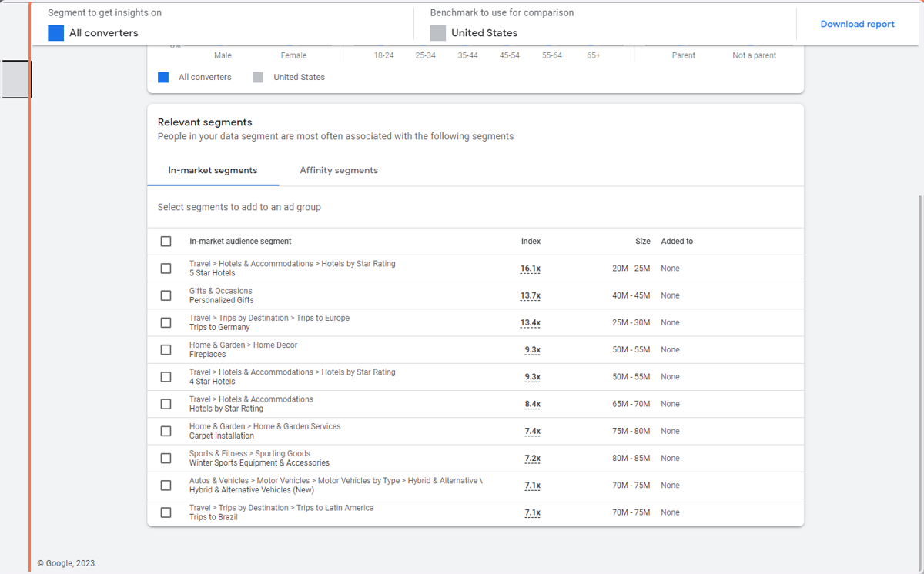
Task: Click None in the 5 Star Hotels row
Action: click(670, 269)
